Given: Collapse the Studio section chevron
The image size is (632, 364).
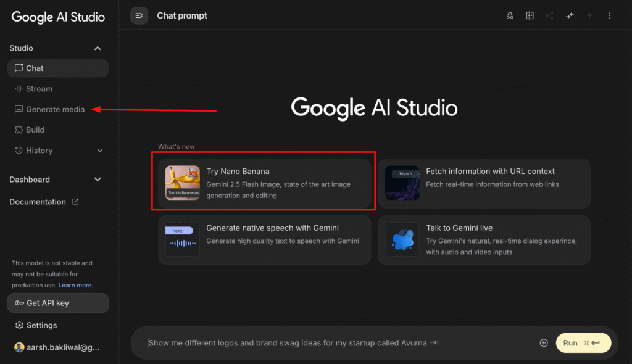Looking at the screenshot, I should coord(98,48).
